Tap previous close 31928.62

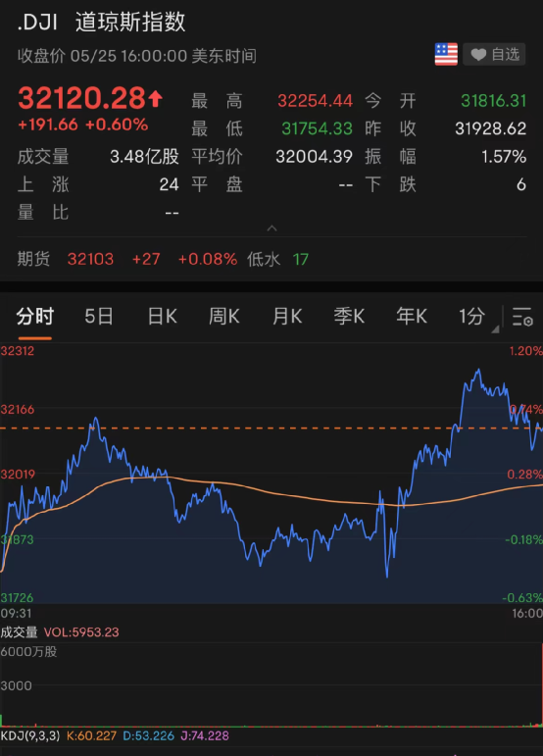point(490,128)
